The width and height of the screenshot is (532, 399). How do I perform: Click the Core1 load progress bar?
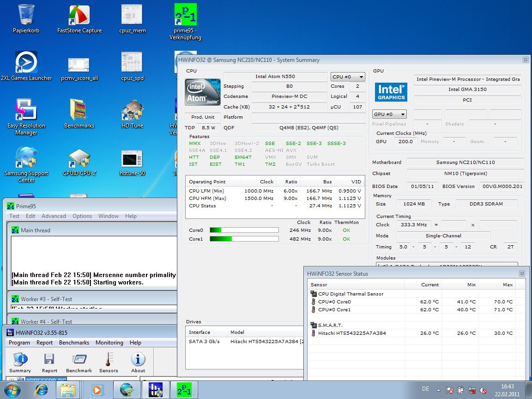point(244,239)
